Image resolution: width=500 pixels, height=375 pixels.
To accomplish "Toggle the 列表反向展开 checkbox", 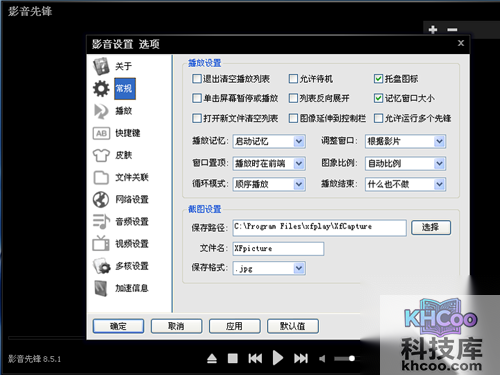I will tap(293, 98).
